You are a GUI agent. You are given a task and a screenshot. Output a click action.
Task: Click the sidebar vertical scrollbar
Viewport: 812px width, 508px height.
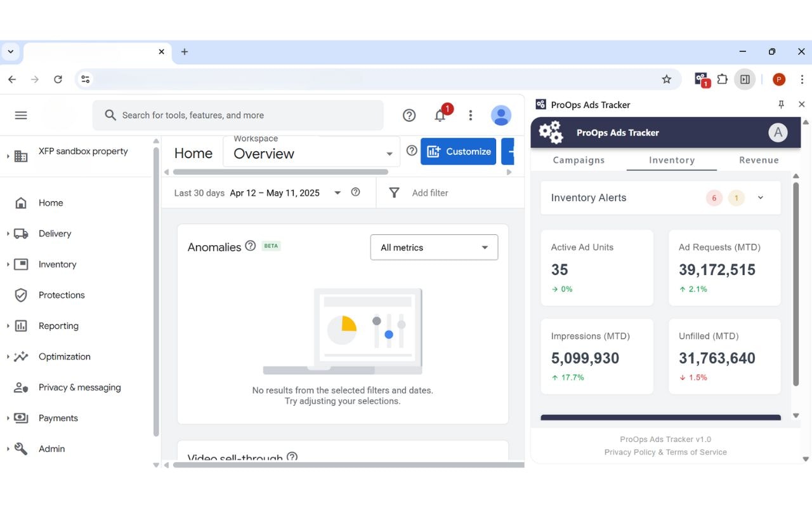point(156,291)
